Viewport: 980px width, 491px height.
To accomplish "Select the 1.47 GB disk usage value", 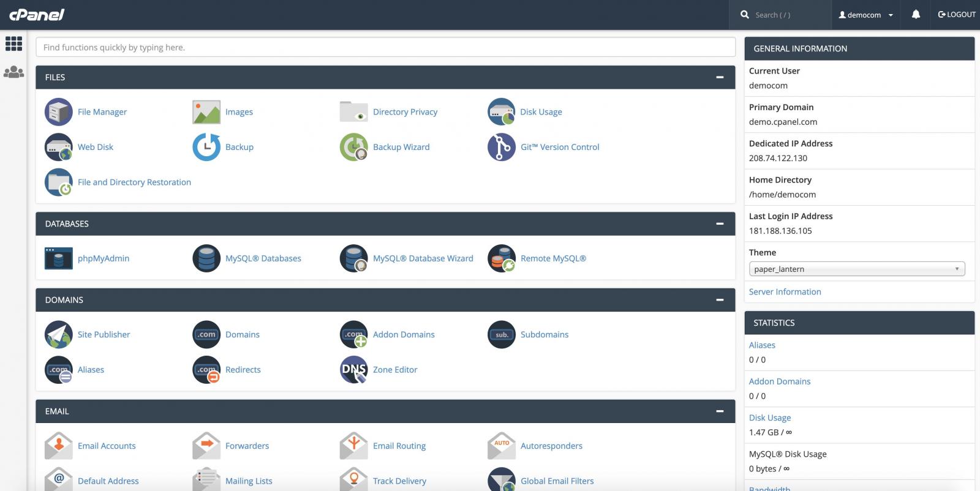I will (x=764, y=432).
